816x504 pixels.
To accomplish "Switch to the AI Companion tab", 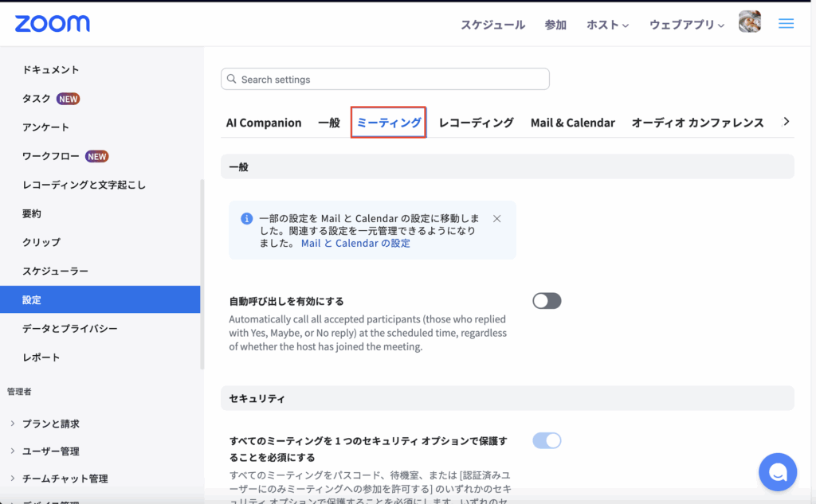I will pos(263,123).
